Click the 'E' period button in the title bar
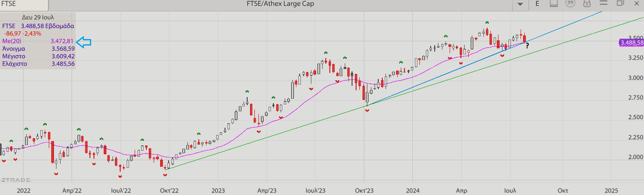Screen dimensions: 644x195 click(537, 4)
